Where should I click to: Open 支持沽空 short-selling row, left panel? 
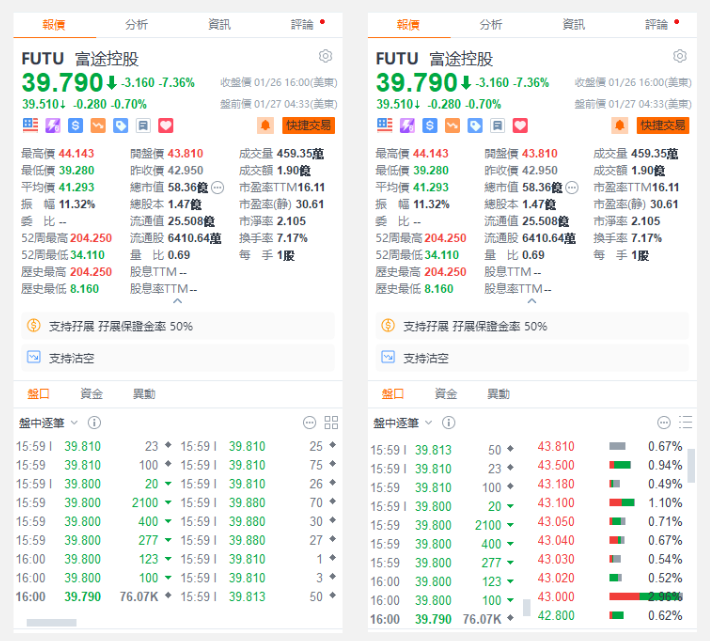pos(178,358)
